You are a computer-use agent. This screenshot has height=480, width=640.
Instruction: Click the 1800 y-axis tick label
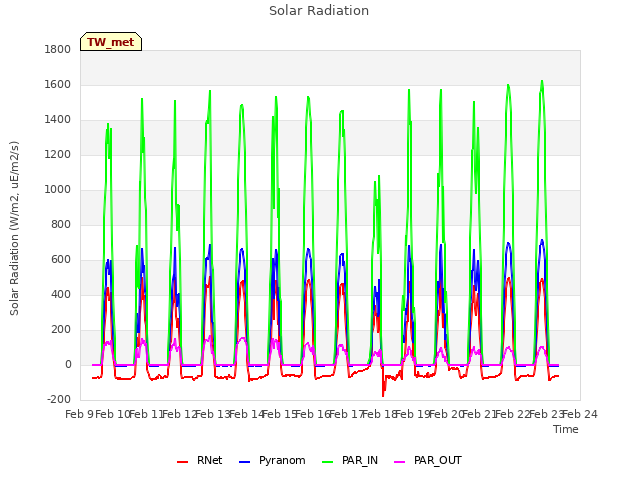pyautogui.click(x=58, y=49)
